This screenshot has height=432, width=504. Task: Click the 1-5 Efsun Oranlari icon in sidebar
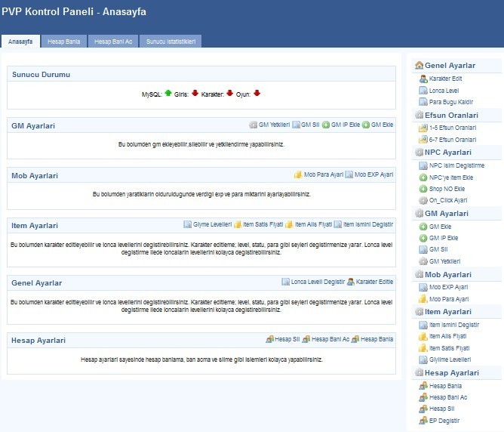coord(423,128)
